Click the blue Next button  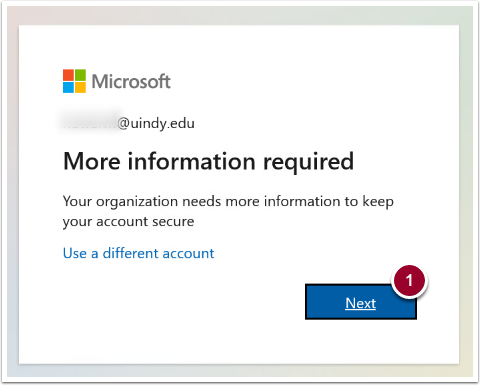coord(361,302)
